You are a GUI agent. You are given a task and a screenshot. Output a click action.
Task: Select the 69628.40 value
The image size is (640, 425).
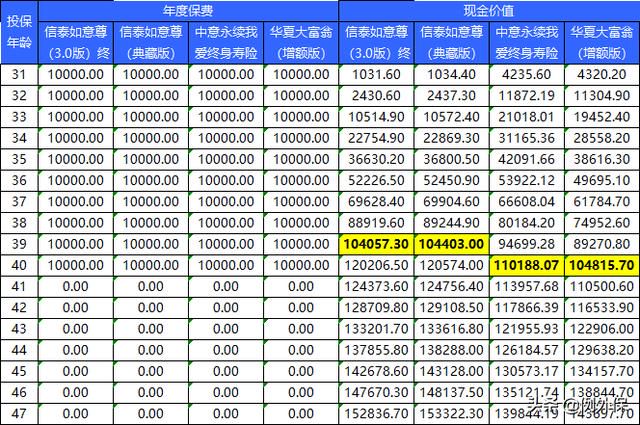[x=376, y=202]
